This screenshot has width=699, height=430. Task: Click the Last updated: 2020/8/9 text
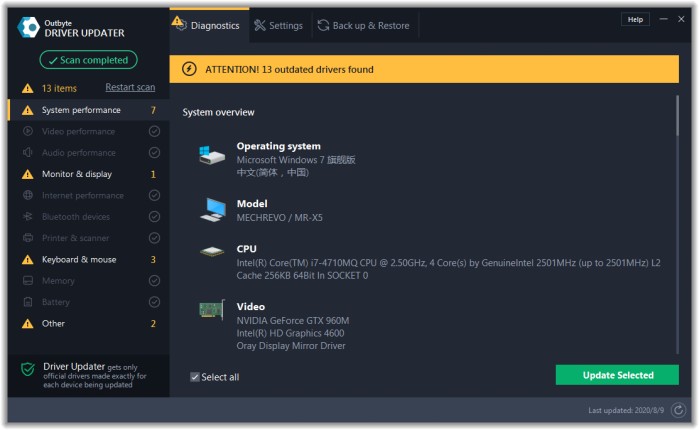point(626,410)
